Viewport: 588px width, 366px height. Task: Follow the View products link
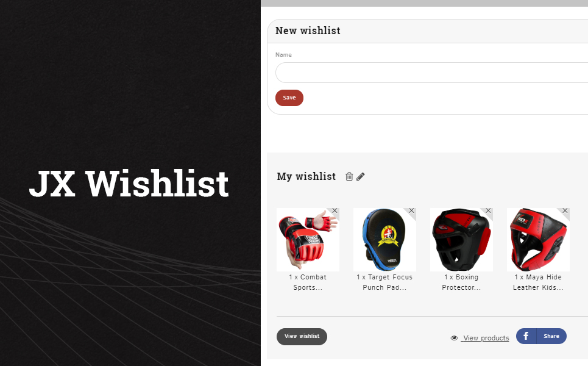coord(485,338)
